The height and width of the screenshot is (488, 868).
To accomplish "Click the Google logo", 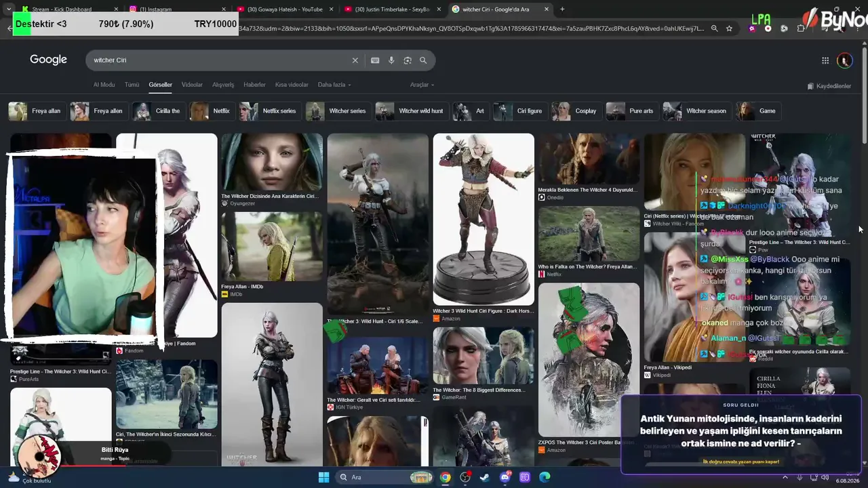I will (48, 60).
